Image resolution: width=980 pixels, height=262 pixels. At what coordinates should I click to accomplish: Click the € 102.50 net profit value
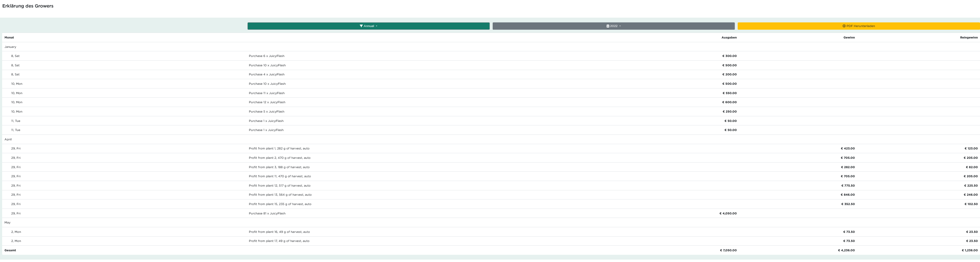click(x=971, y=204)
